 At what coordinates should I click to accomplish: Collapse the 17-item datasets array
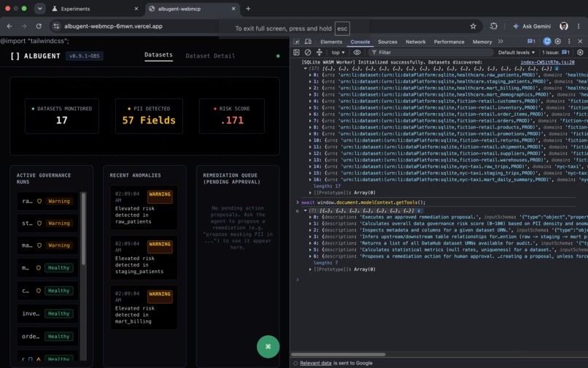(x=305, y=69)
